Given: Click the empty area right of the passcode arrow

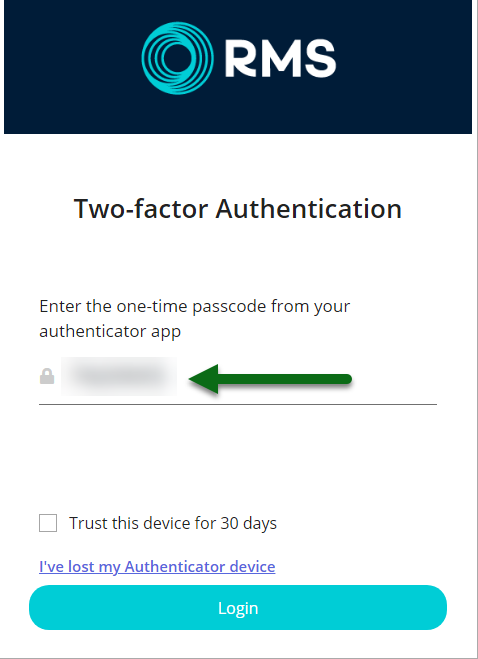Looking at the screenshot, I should 395,379.
